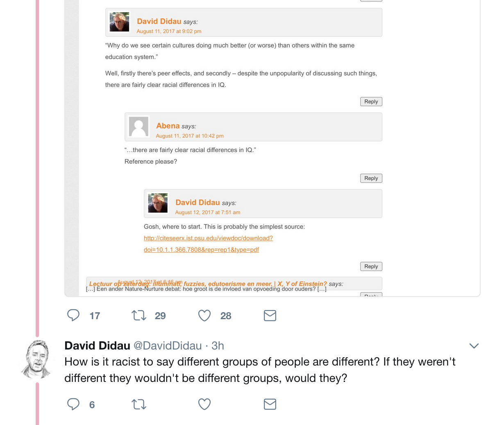Open the 3h tweet timestamp

(x=218, y=345)
